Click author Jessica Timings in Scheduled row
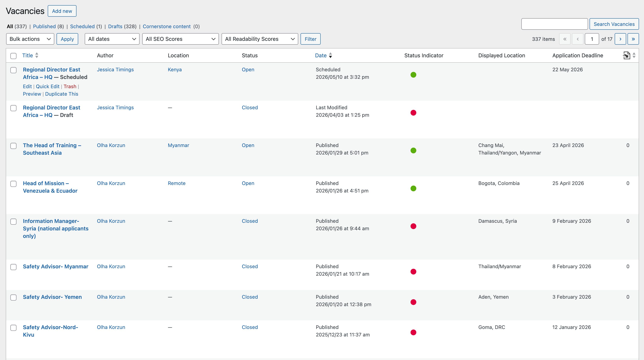Viewport: 644px width, 360px height. [115, 70]
